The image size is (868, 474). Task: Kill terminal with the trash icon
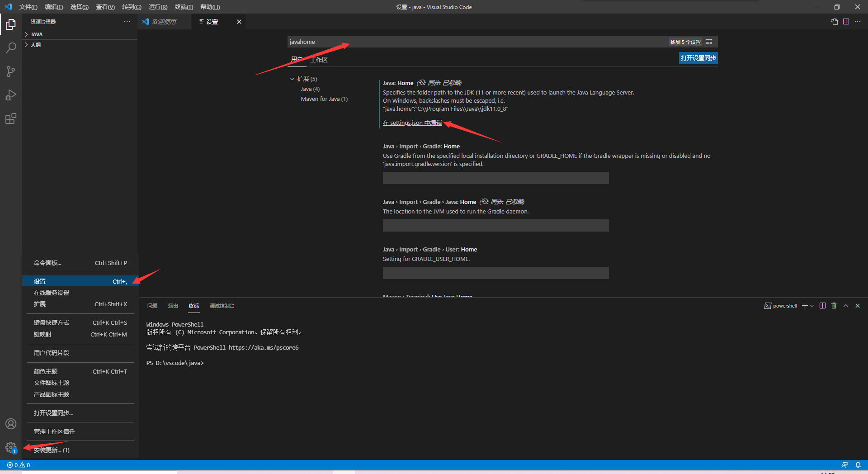(834, 306)
